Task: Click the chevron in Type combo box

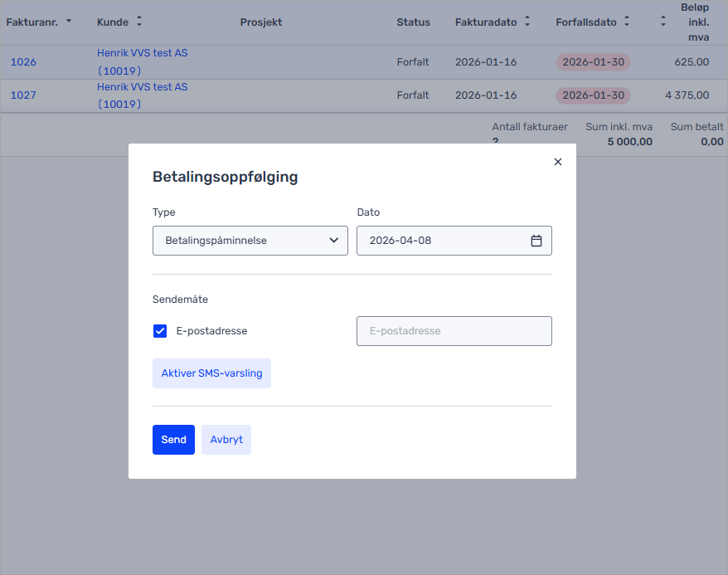Action: pyautogui.click(x=333, y=241)
